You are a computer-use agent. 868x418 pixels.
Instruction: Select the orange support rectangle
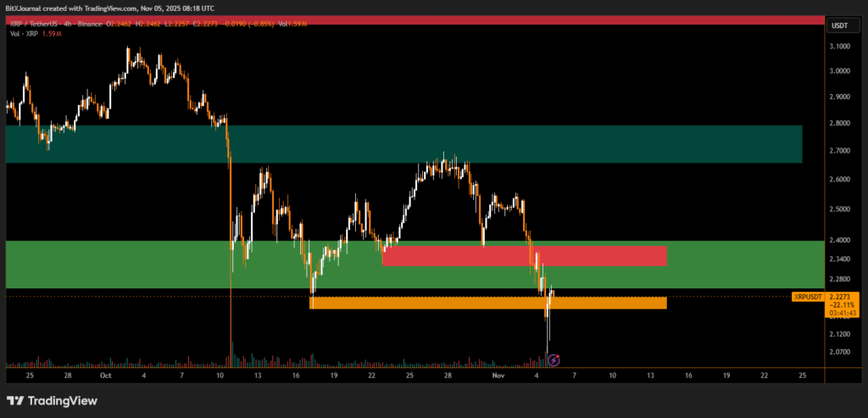[487, 303]
